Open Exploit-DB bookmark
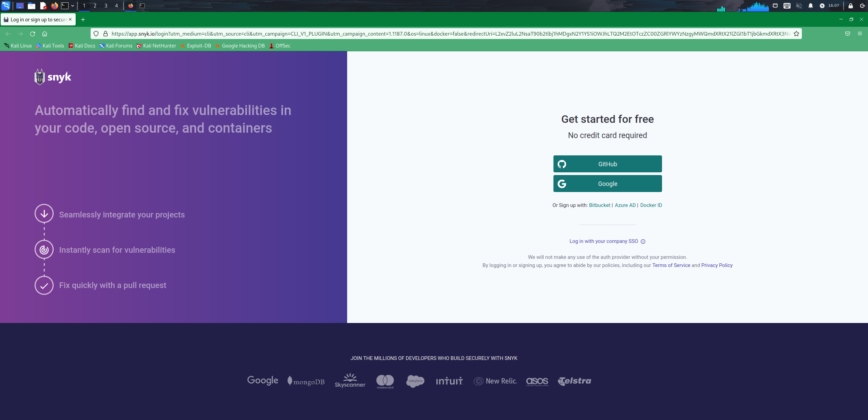Viewport: 868px width, 420px height. pyautogui.click(x=196, y=46)
